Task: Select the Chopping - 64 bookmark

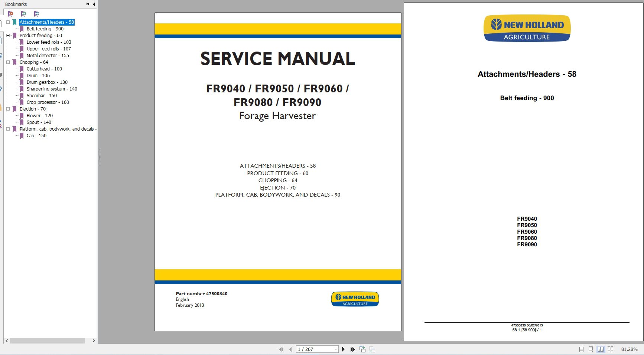Action: pos(34,62)
